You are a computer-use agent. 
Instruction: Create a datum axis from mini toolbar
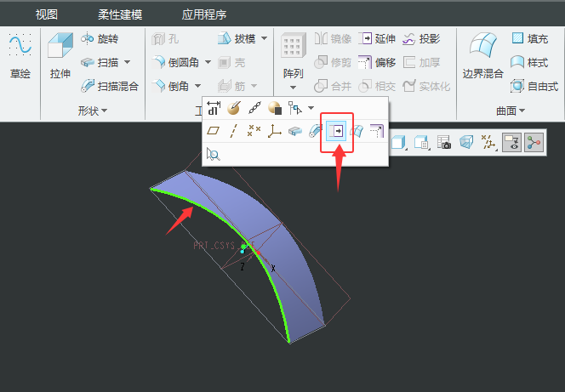pyautogui.click(x=233, y=131)
